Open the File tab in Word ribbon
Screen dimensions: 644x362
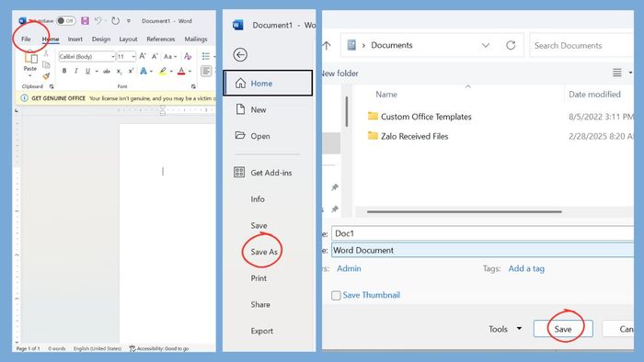[26, 39]
